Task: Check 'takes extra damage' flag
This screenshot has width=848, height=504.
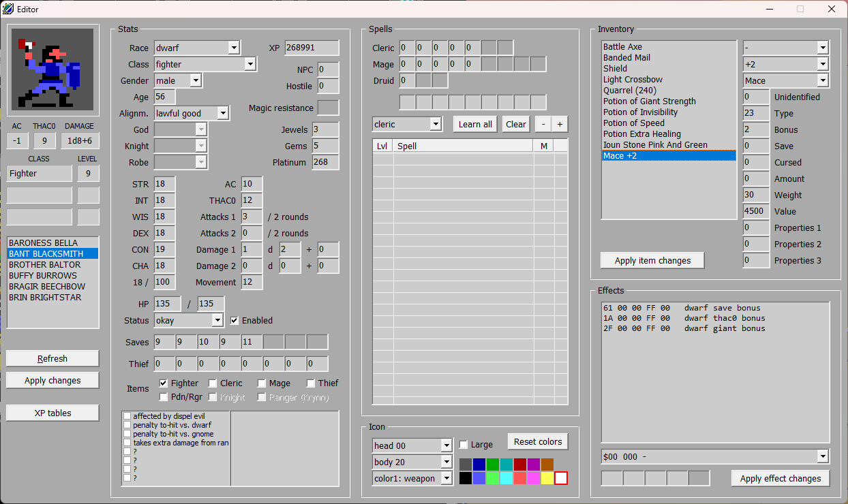Action: pyautogui.click(x=127, y=443)
